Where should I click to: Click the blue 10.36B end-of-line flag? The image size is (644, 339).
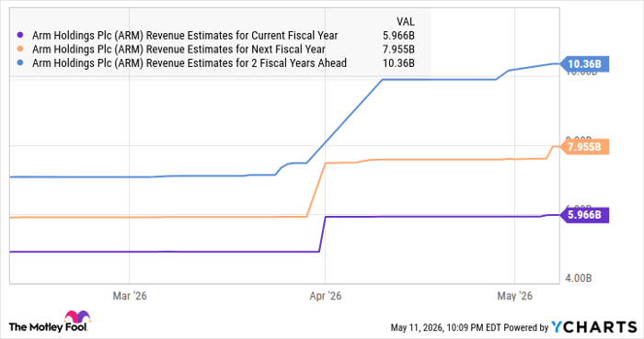click(584, 64)
